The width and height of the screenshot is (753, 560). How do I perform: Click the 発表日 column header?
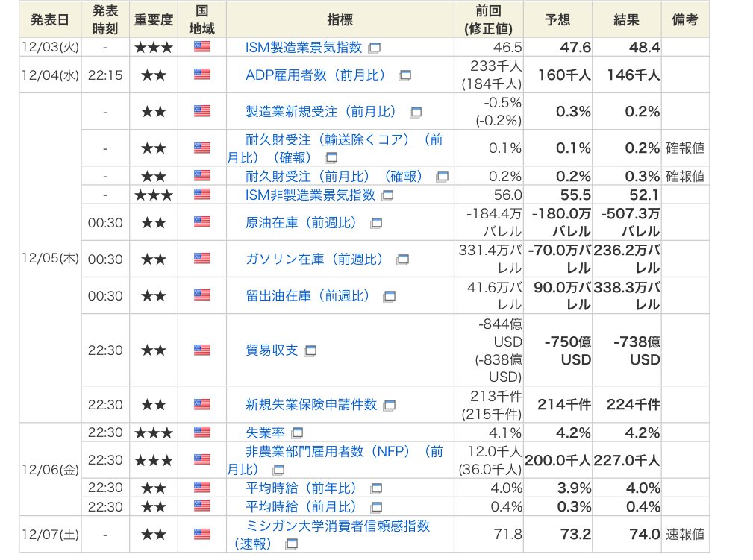coord(50,19)
